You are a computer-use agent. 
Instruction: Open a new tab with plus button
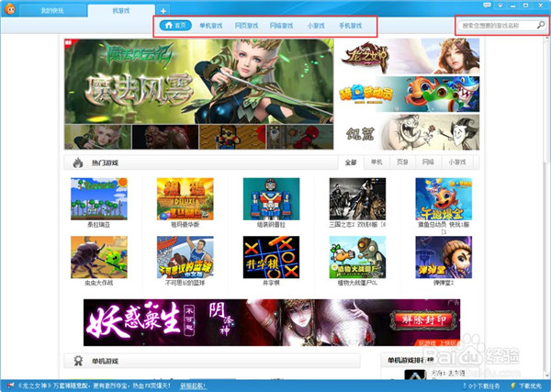[x=163, y=9]
